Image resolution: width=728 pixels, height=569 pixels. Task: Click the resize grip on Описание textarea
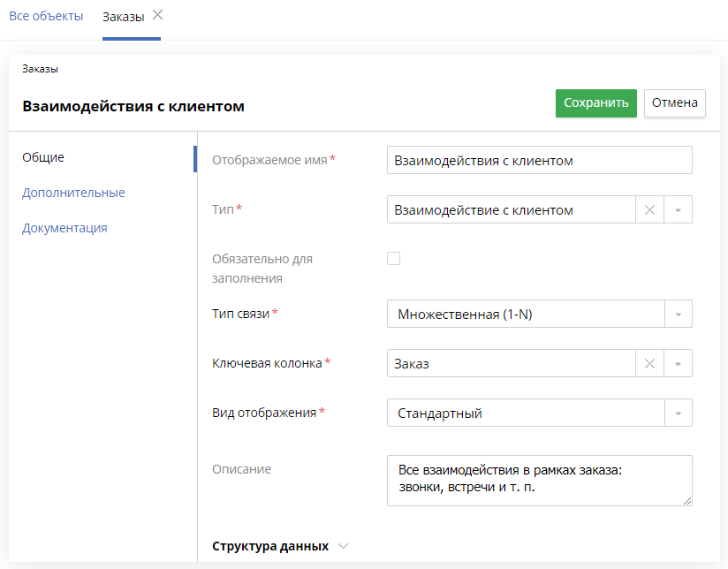point(686,502)
